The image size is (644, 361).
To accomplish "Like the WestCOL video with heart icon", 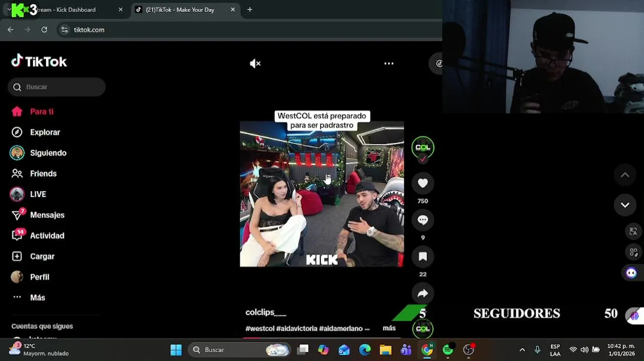I will [x=423, y=184].
